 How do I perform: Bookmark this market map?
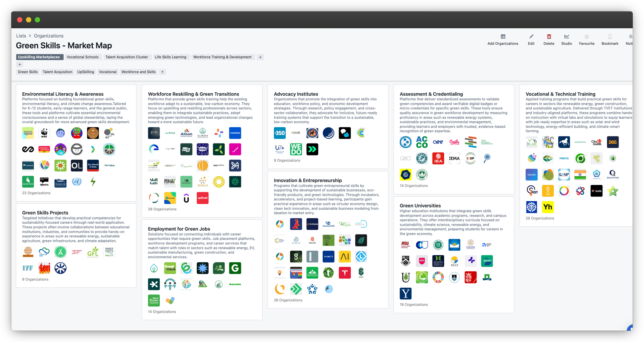(610, 40)
